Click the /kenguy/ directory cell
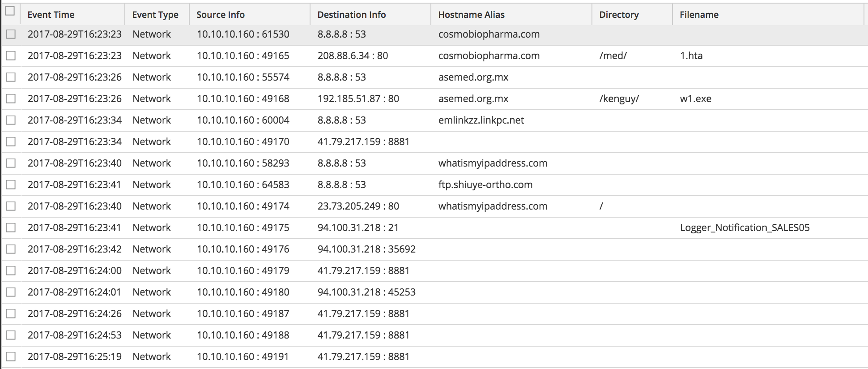This screenshot has width=868, height=369. pos(619,99)
